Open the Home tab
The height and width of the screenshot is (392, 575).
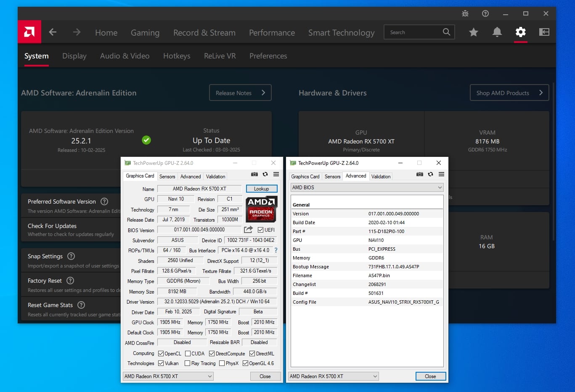pos(106,32)
